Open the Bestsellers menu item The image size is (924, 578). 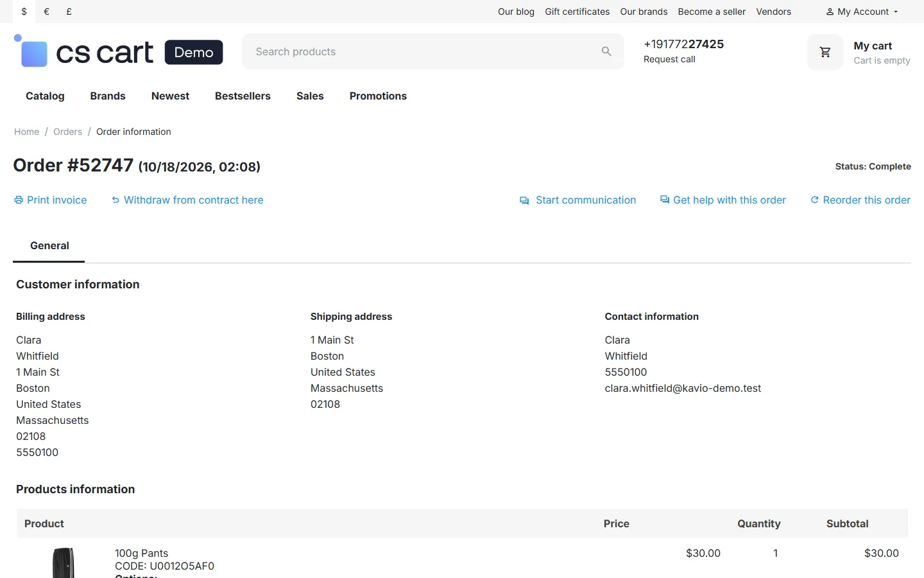(x=243, y=96)
